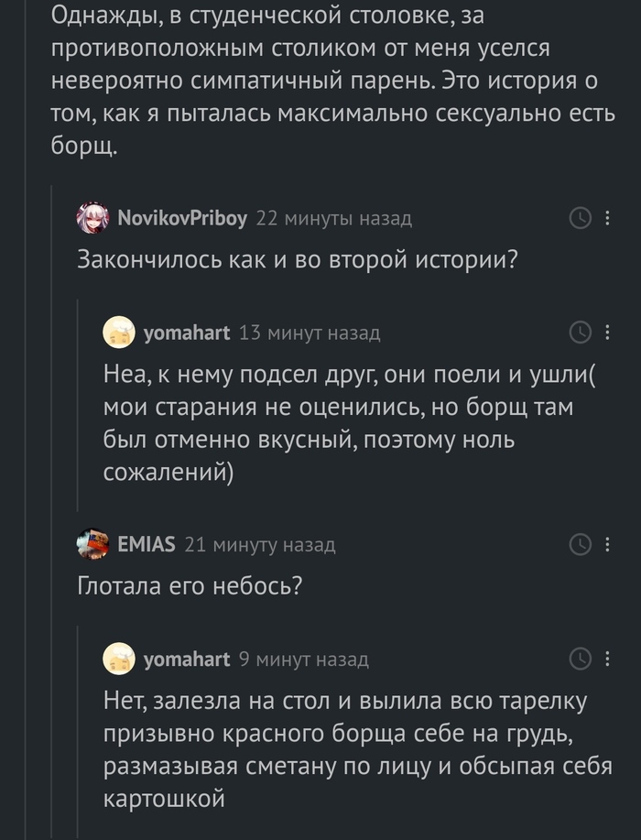The image size is (641, 840).
Task: Click NovikovPriboy's anime avatar
Action: point(93,218)
